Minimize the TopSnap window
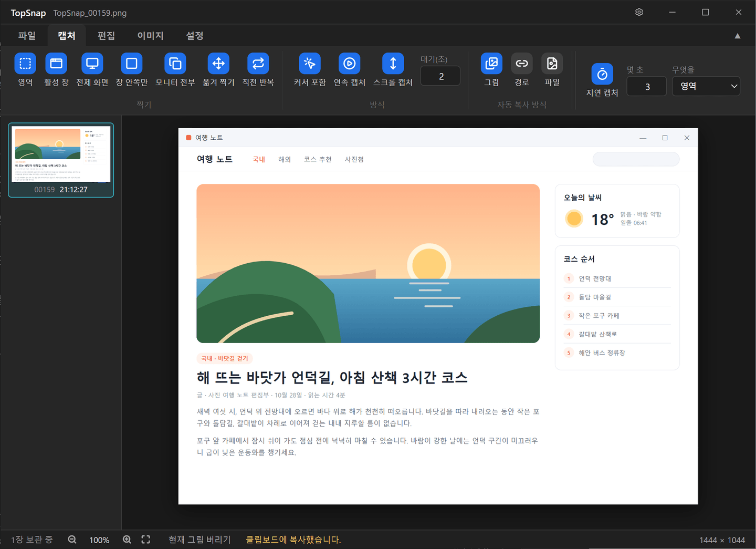The height and width of the screenshot is (549, 756). click(672, 12)
